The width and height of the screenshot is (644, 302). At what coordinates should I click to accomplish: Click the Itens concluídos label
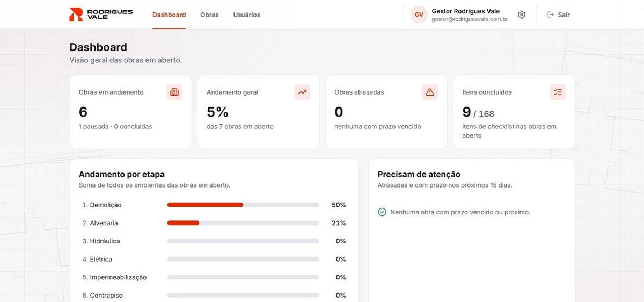point(487,92)
